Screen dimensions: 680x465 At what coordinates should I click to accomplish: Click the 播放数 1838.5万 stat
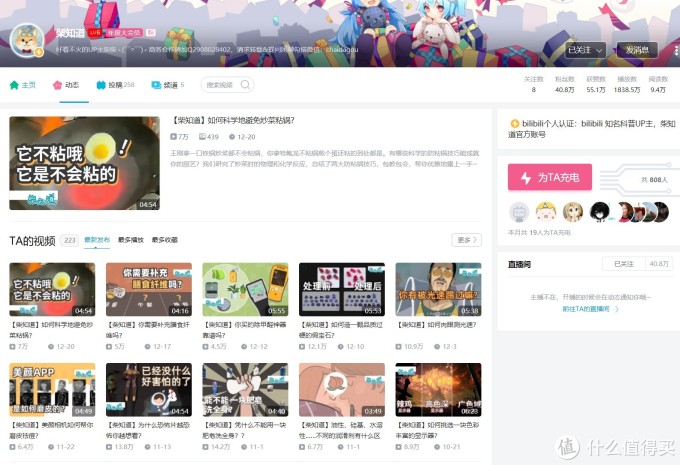(627, 85)
